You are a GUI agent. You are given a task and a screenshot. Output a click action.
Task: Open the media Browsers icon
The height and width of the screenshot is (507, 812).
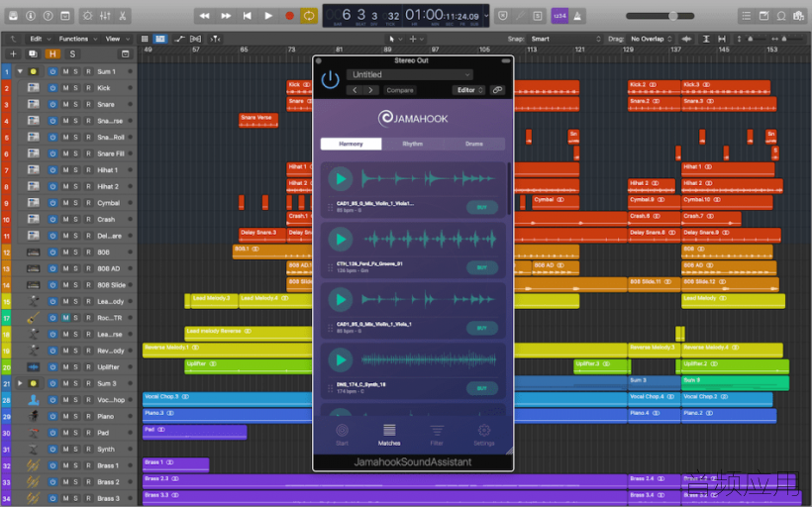coord(798,16)
